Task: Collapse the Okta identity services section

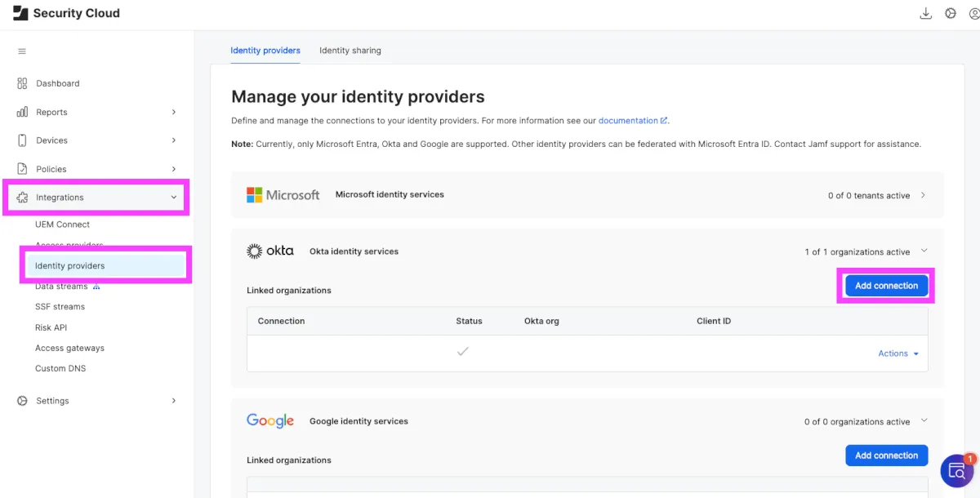Action: click(x=924, y=251)
